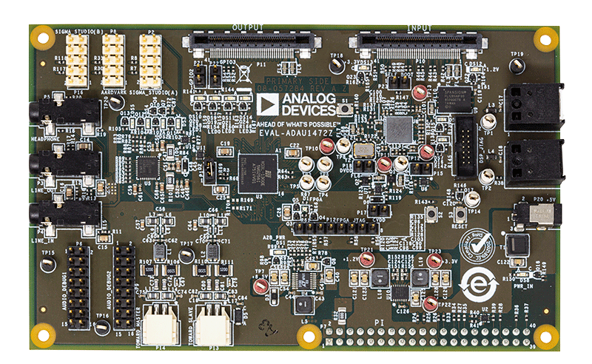The width and height of the screenshot is (592, 364).
Task: Click the RESET push button
Action: (460, 215)
